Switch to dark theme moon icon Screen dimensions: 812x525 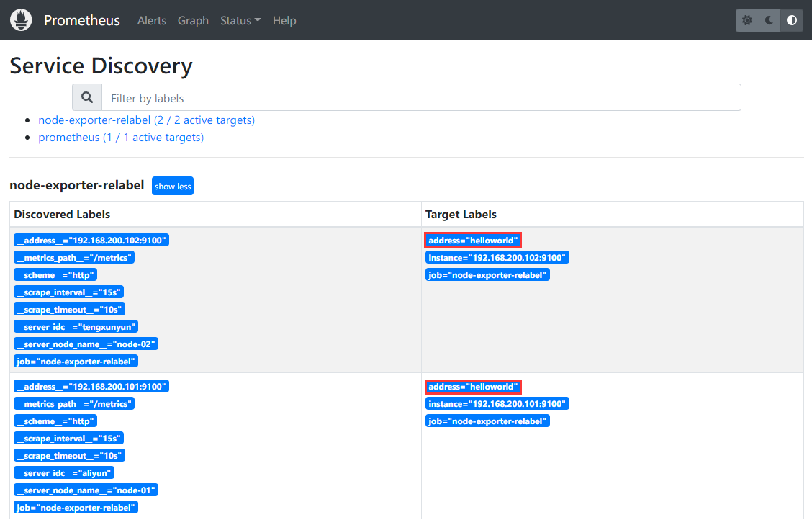769,20
